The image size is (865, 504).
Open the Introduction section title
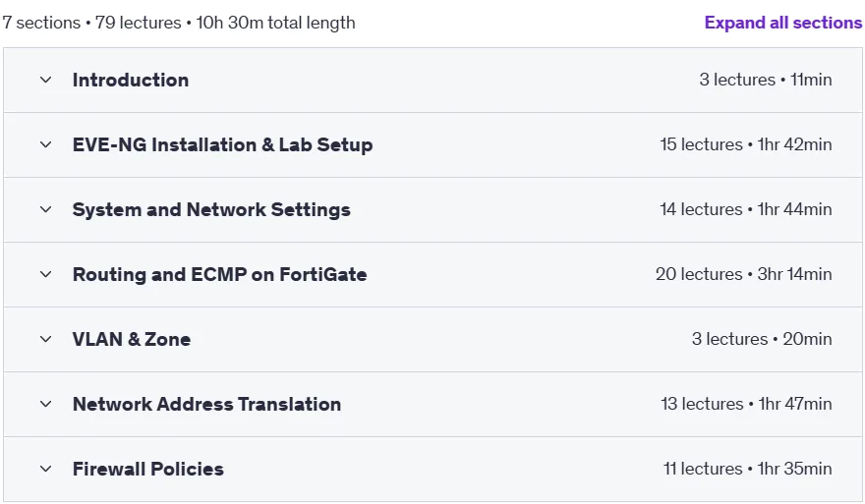coord(131,80)
